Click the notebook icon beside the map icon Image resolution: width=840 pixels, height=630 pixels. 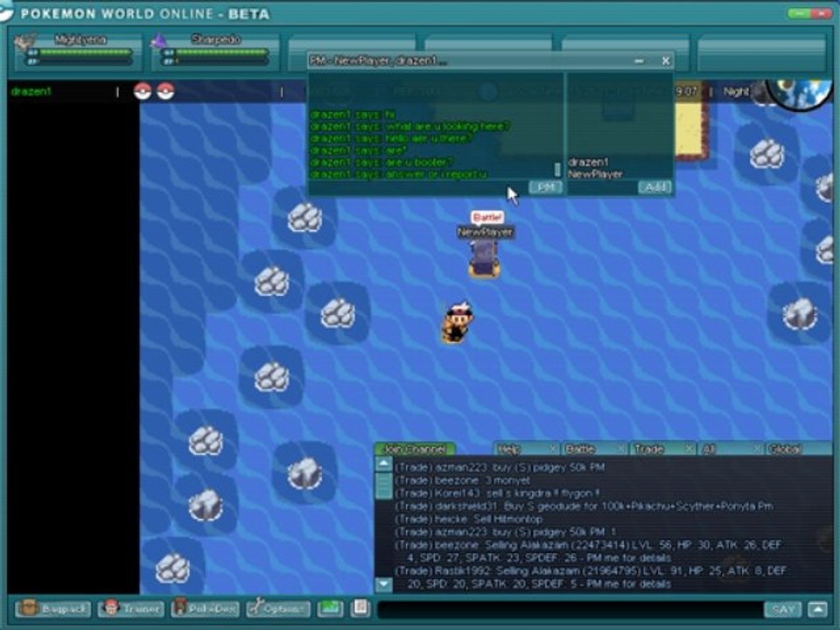pos(360,608)
